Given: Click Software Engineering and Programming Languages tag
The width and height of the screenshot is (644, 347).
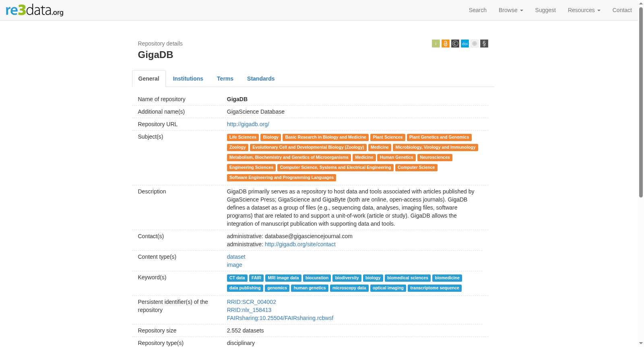Looking at the screenshot, I should tap(281, 178).
